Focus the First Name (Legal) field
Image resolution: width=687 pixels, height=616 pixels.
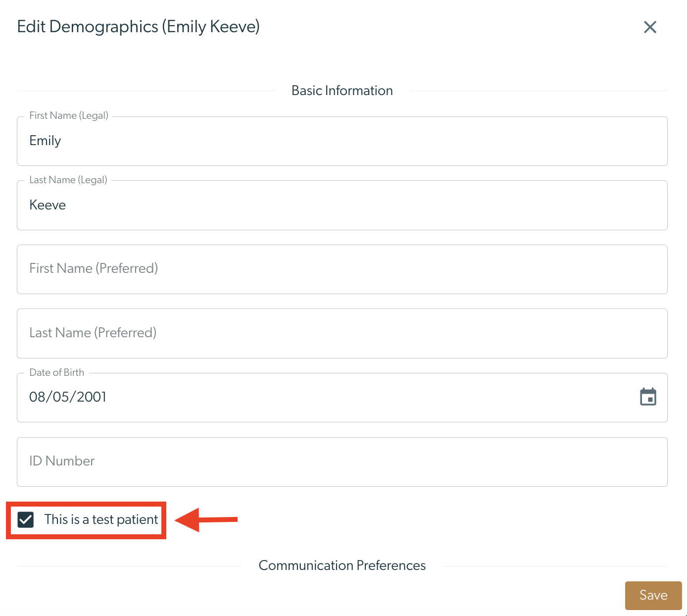pos(342,141)
